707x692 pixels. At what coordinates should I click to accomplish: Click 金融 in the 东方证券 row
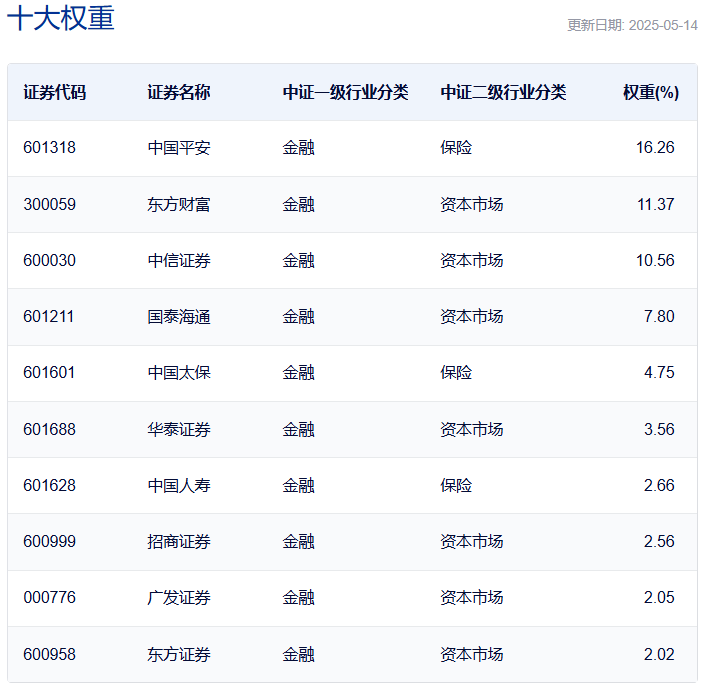(298, 655)
